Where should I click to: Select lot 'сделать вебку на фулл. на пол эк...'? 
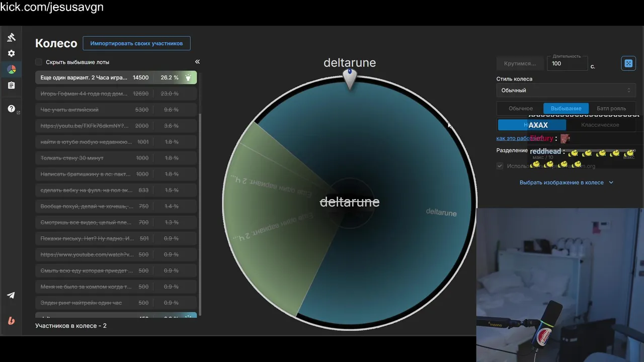click(x=116, y=190)
